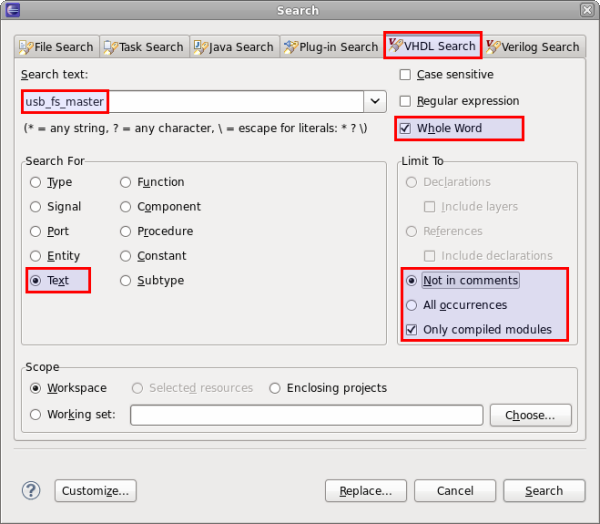Click the Replace... button
Screen dimensions: 600x524
point(366,491)
